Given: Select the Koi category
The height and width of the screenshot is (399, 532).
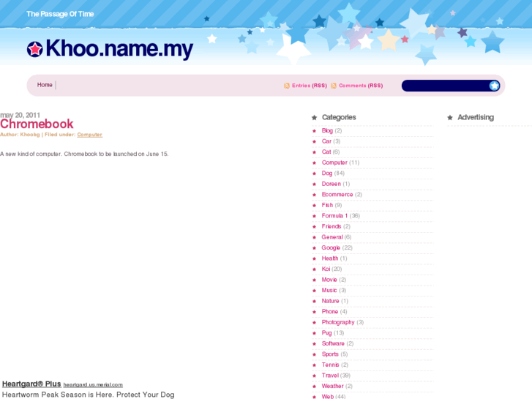Looking at the screenshot, I should [x=326, y=269].
